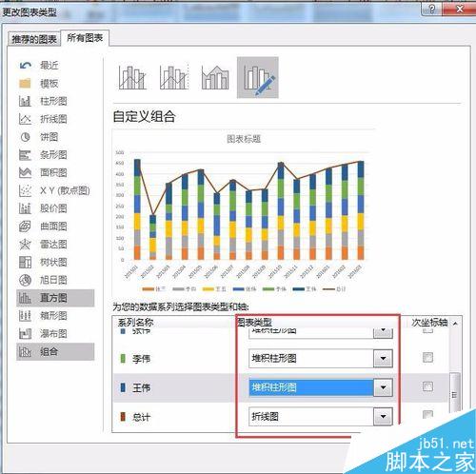Click the 图表标题 title in preview
Viewport: 476px width, 474px height.
click(244, 139)
